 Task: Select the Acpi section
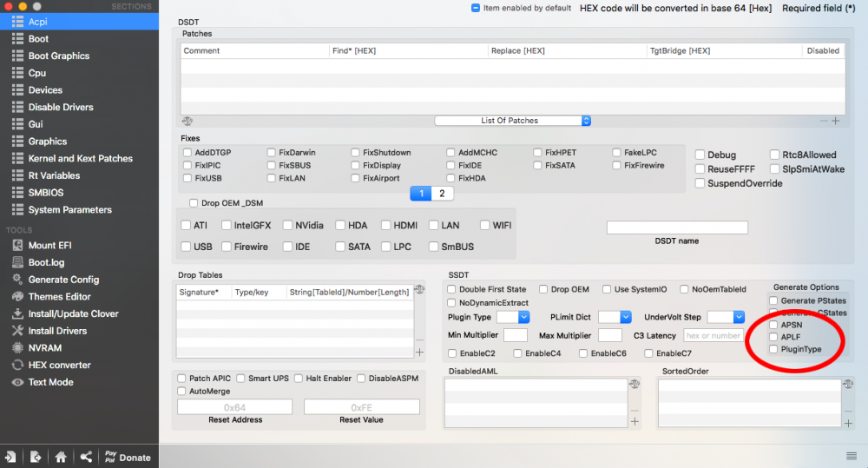(x=79, y=22)
